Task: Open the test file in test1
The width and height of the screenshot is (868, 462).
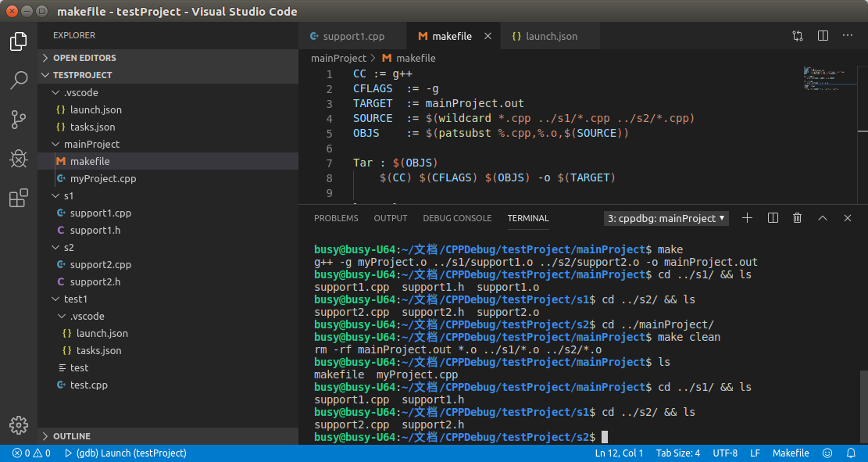Action: click(168, 367)
